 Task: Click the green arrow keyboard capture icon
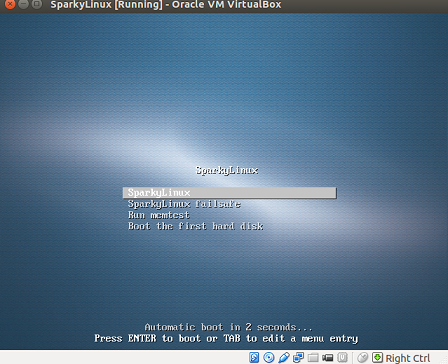(x=377, y=358)
